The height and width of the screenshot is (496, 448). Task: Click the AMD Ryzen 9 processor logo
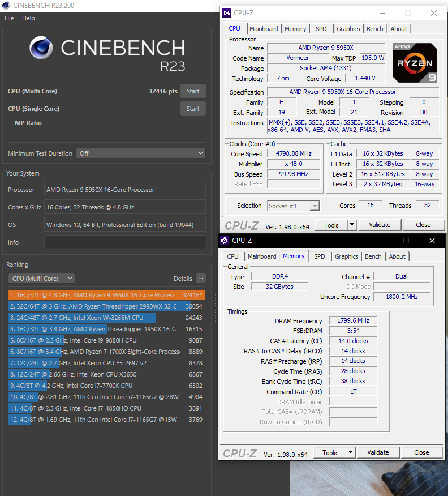coord(415,63)
